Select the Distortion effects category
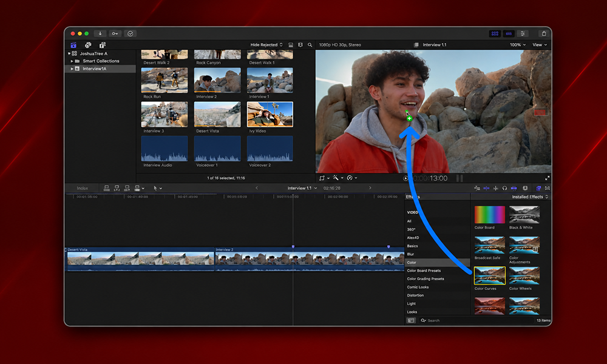 click(x=415, y=295)
